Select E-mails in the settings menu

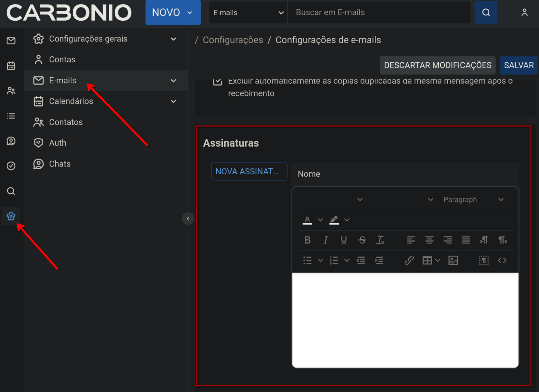[106, 81]
